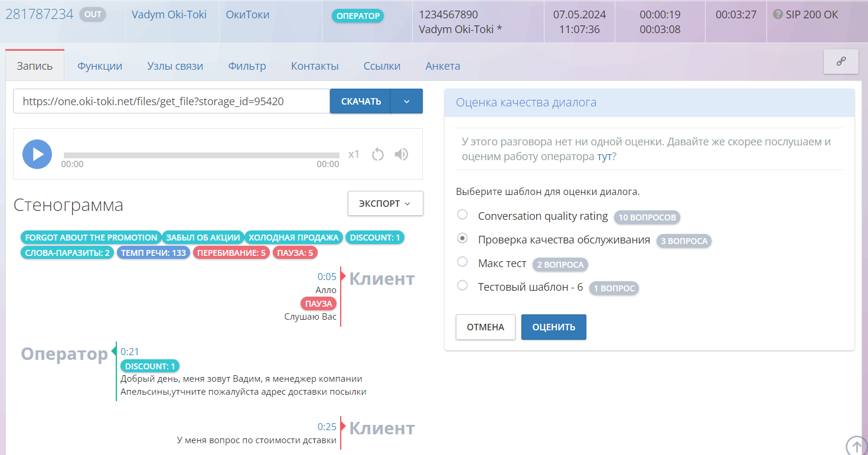Viewport: 868px width, 455px height.
Task: Open the ЭКСПОРТ dropdown
Action: coord(386,203)
